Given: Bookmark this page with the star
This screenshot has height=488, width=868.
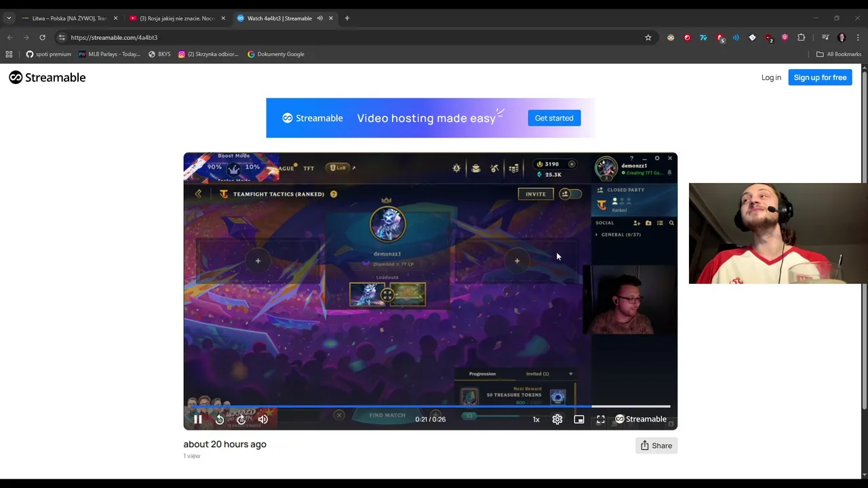Looking at the screenshot, I should click(x=648, y=37).
